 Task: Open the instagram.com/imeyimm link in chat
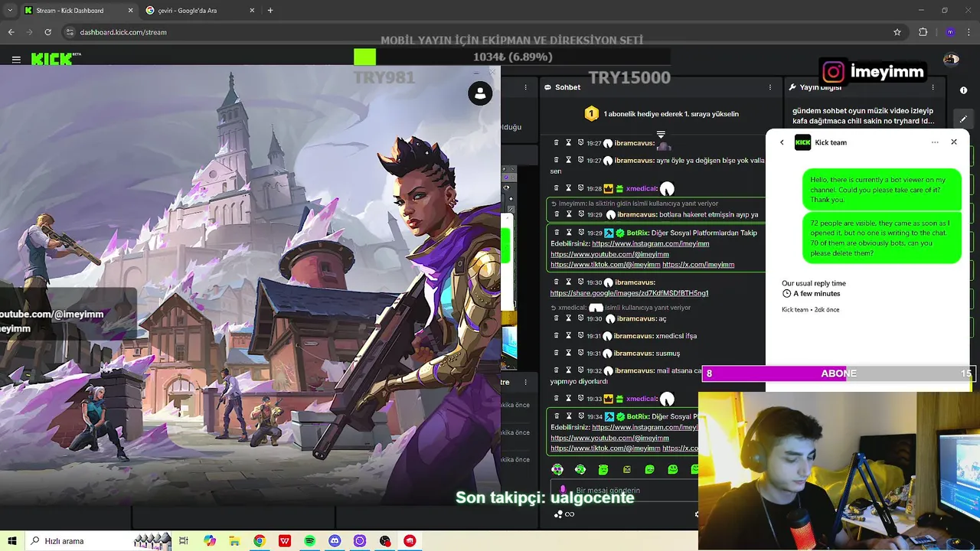pyautogui.click(x=650, y=243)
